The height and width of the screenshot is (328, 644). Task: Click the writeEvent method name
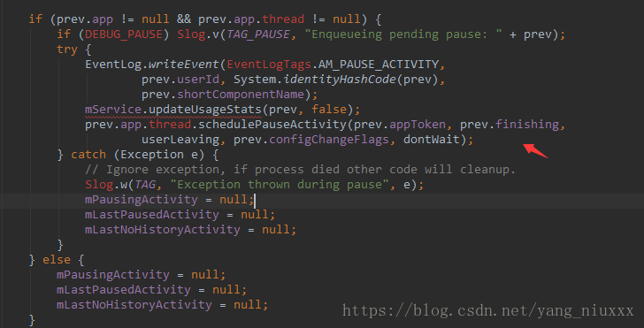tap(184, 65)
